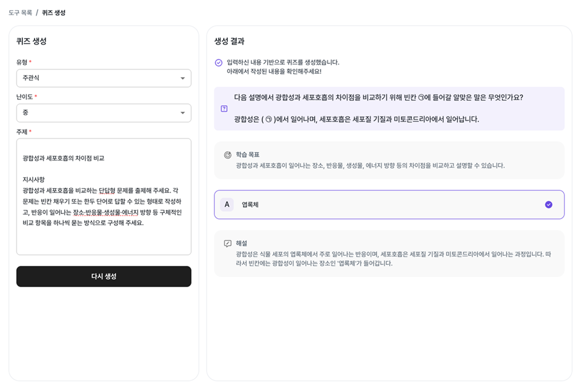Image resolution: width=586 pixels, height=392 pixels.
Task: Click the blue circled checkmark on the answer
Action: point(549,205)
